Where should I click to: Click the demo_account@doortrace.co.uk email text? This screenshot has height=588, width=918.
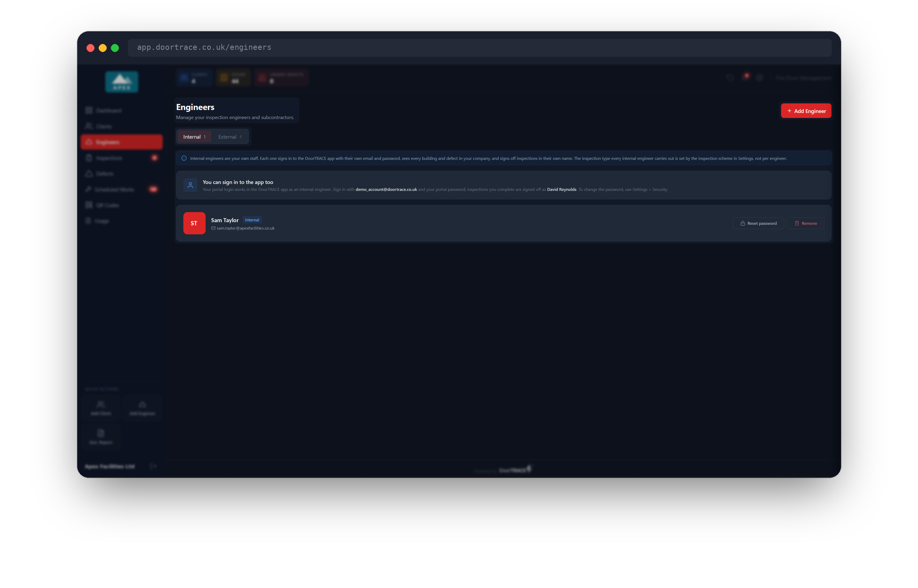click(386, 189)
